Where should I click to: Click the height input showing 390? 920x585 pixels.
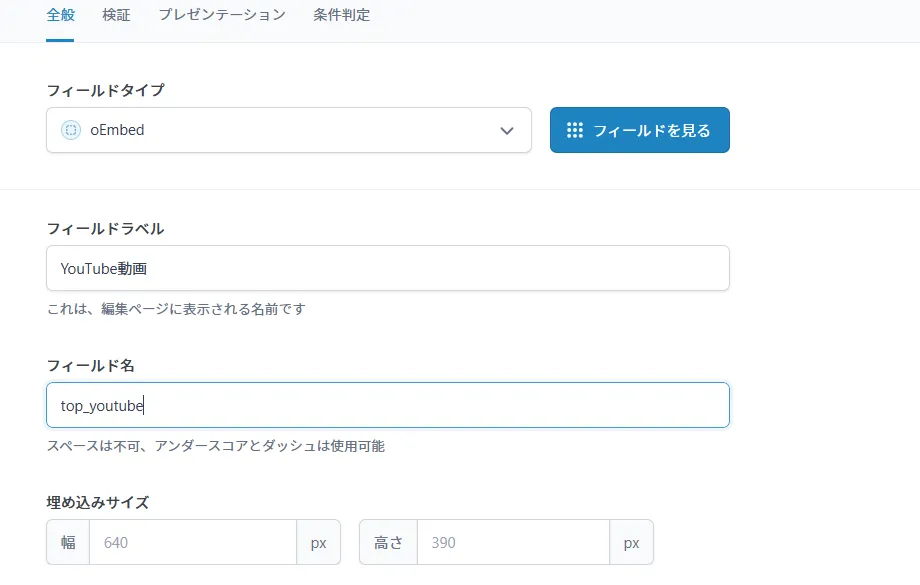512,543
